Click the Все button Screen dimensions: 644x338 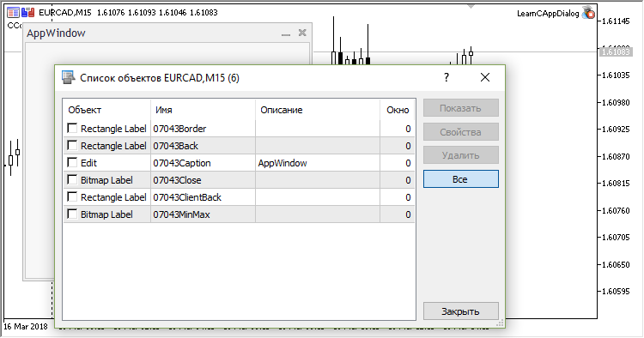461,179
